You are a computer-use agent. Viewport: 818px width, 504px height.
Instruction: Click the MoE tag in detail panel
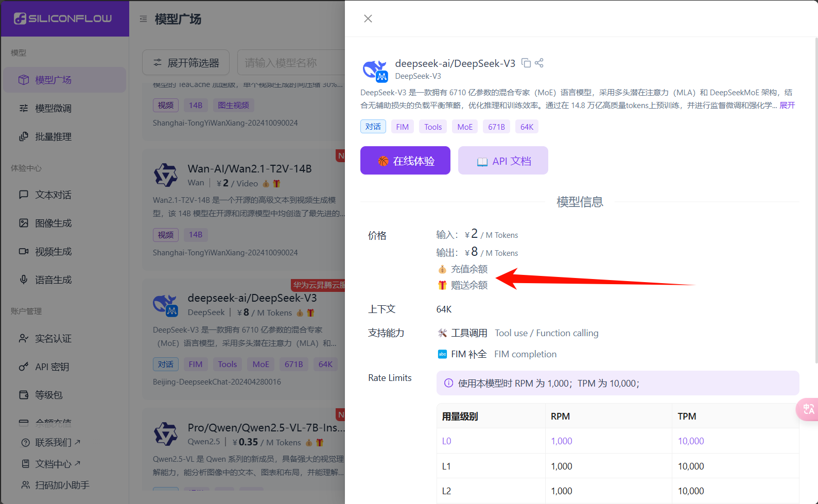coord(465,127)
